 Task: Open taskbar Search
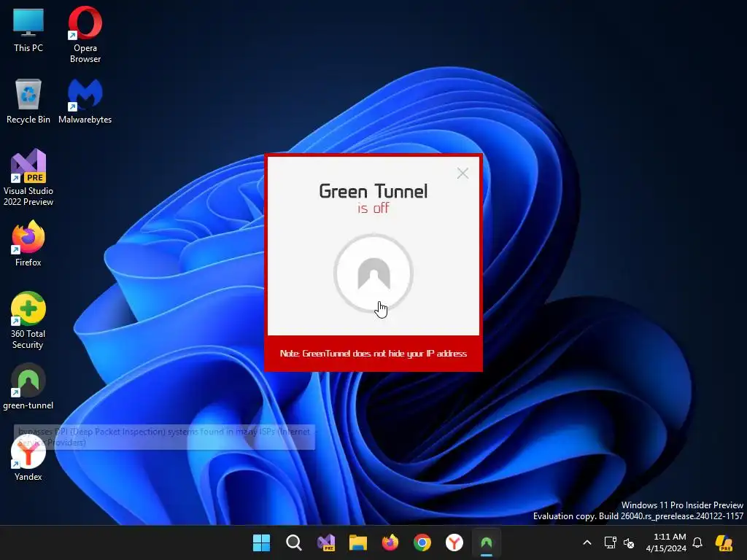[293, 542]
